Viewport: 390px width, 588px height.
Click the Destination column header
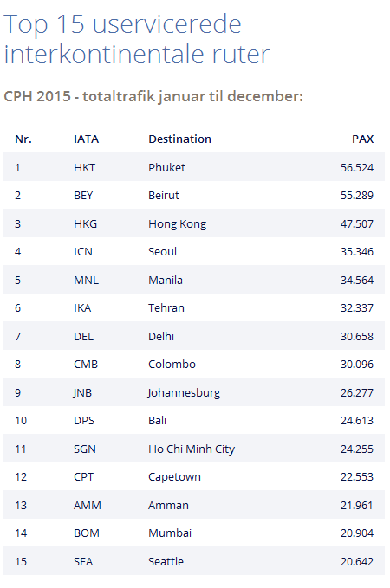pyautogui.click(x=179, y=139)
